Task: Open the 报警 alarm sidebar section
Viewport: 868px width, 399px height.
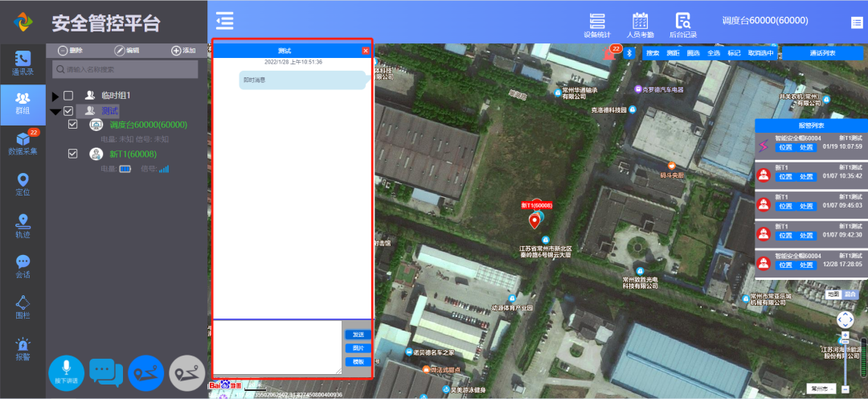Action: (23, 349)
